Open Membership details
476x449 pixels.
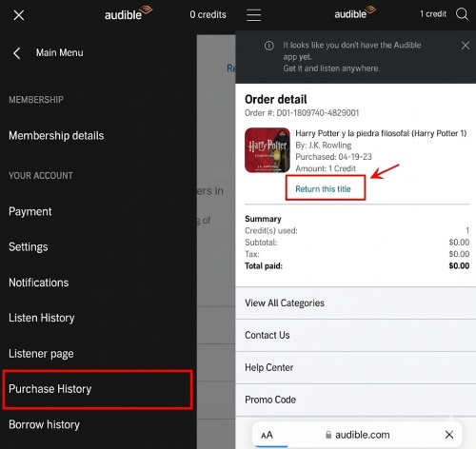(56, 136)
